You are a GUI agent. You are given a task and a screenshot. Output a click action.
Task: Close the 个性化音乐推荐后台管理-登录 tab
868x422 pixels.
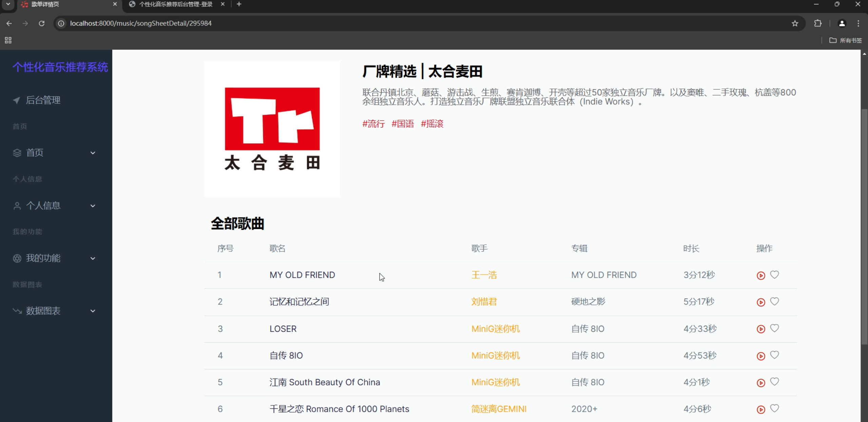click(223, 4)
